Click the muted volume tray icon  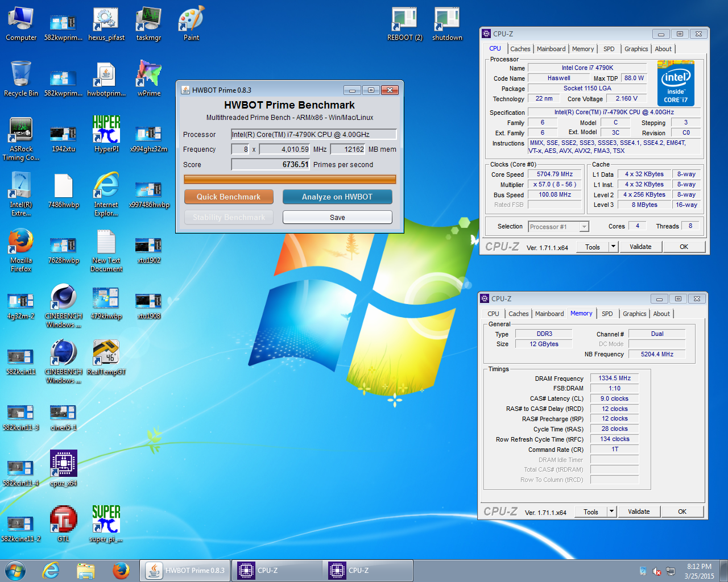(657, 571)
